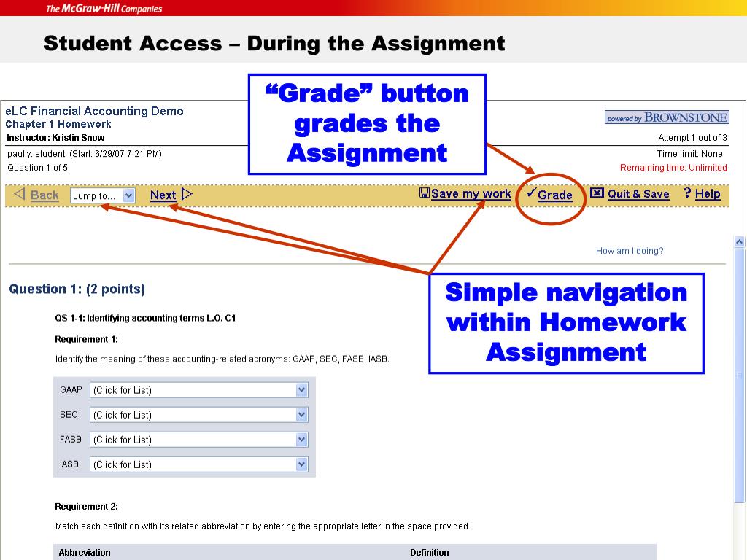Open the Jump to... dropdown
747x560 pixels.
(103, 195)
